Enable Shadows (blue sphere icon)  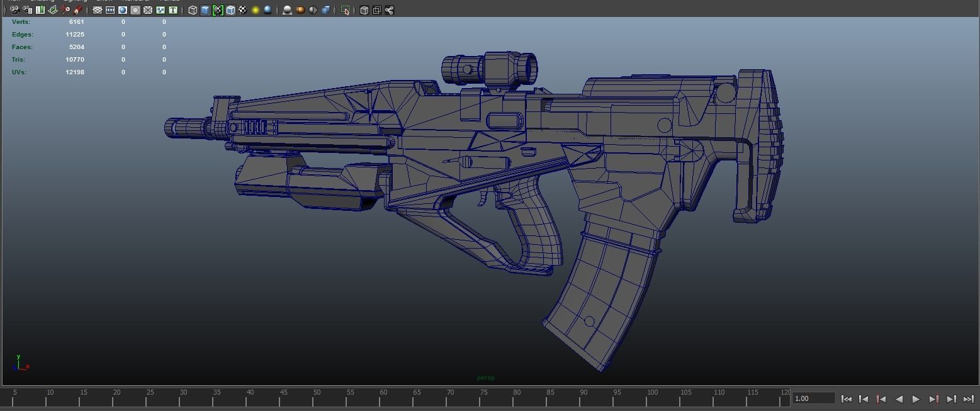coord(268,10)
